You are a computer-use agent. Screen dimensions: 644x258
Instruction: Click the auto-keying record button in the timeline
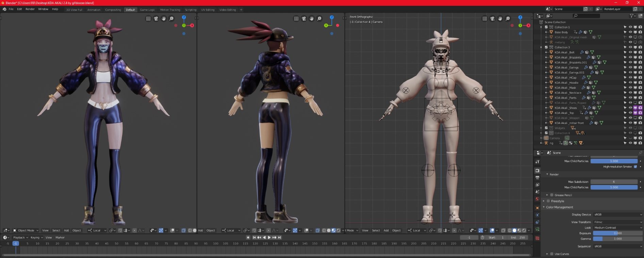(x=248, y=238)
